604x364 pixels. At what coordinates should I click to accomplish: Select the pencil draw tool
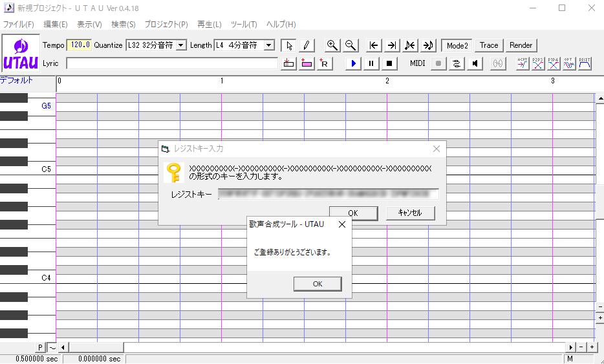[307, 45]
